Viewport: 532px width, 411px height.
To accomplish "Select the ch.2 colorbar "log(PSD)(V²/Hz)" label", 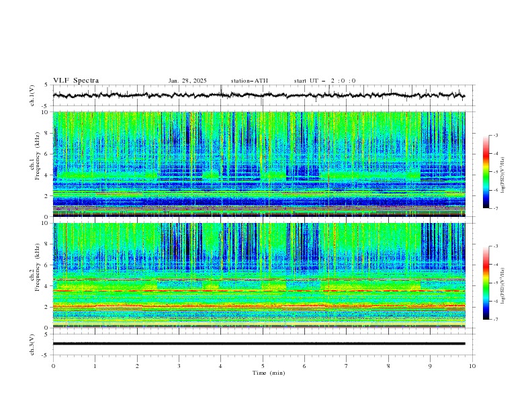I will (x=502, y=286).
